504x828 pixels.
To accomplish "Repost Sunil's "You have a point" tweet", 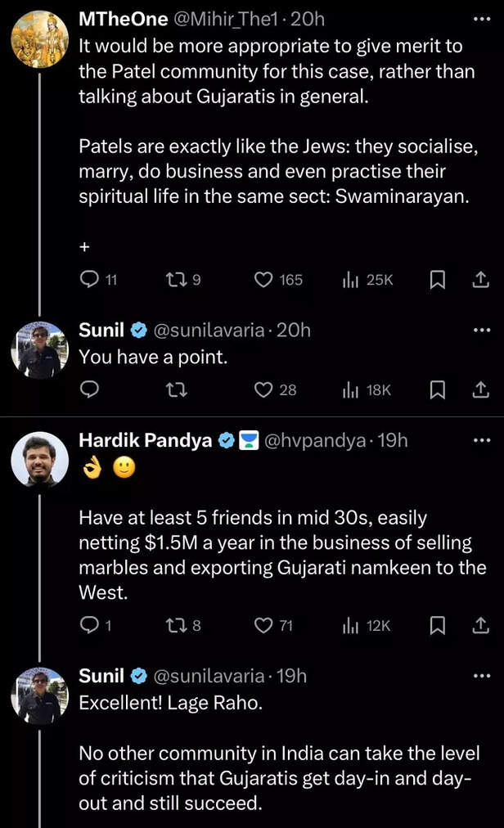I will pyautogui.click(x=175, y=390).
